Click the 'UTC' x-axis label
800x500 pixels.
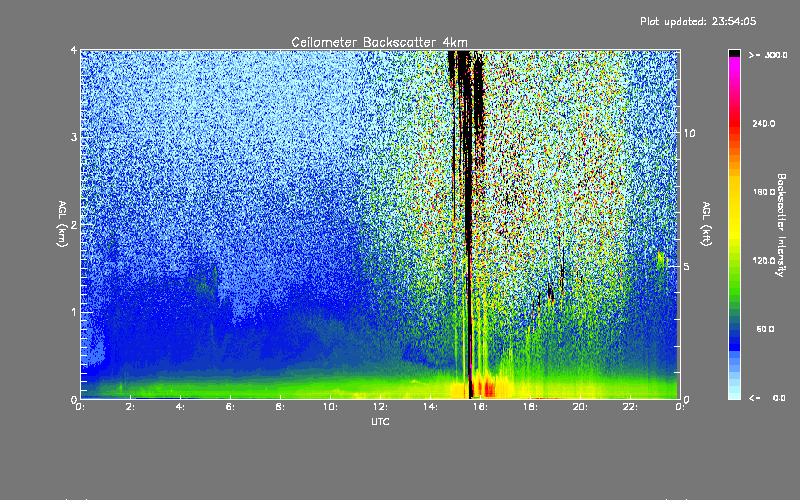[x=380, y=421]
